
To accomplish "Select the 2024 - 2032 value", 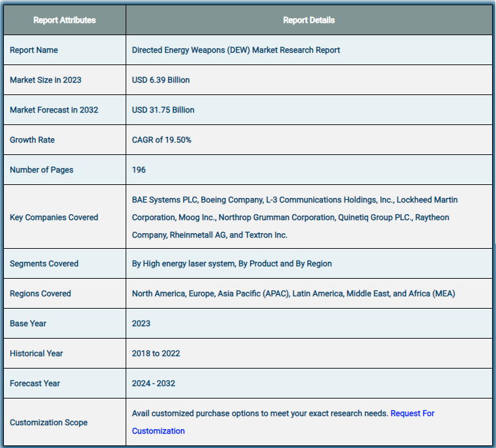I will (154, 384).
